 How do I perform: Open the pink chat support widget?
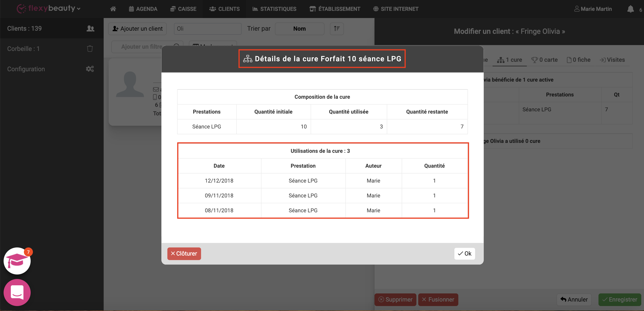[x=17, y=292]
